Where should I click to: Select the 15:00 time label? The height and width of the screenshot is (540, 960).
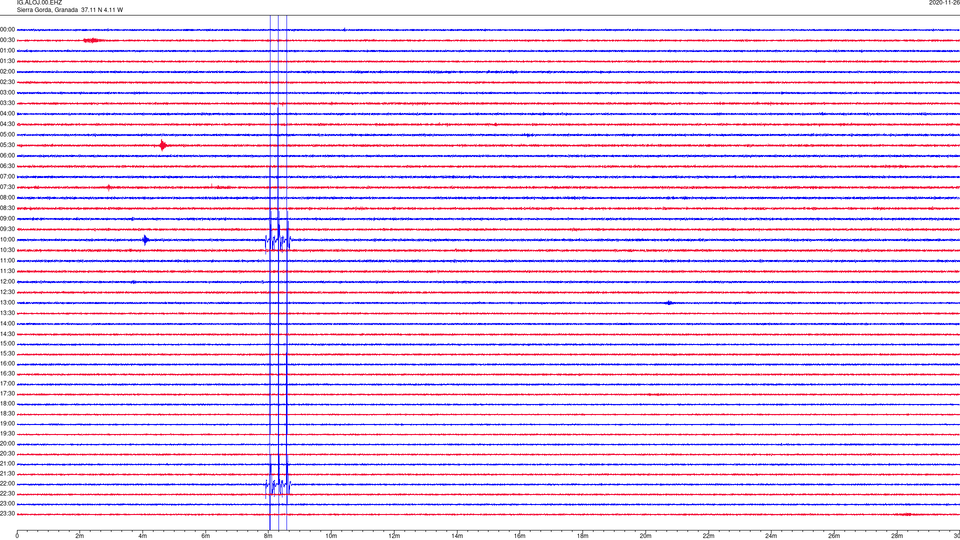[x=7, y=344]
